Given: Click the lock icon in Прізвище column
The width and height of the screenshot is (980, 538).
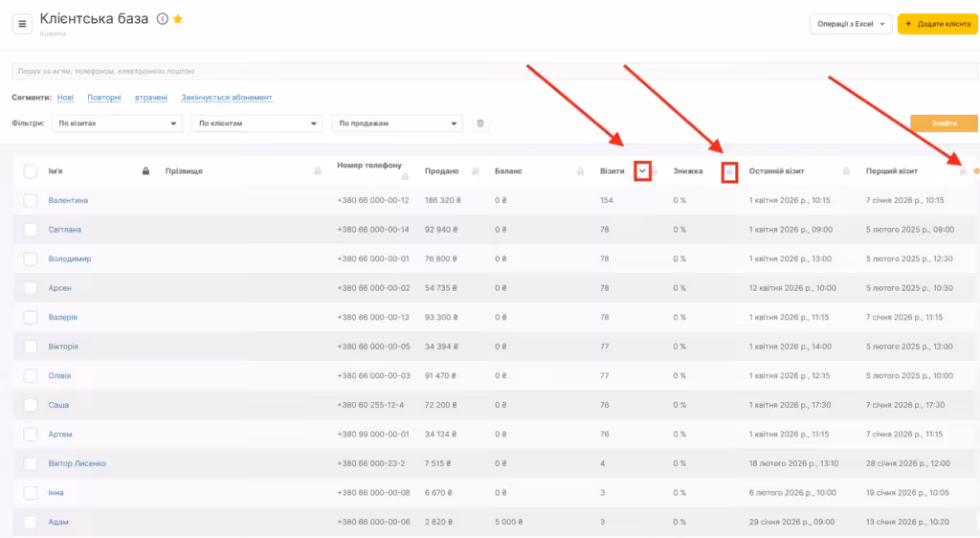Looking at the screenshot, I should tap(317, 171).
